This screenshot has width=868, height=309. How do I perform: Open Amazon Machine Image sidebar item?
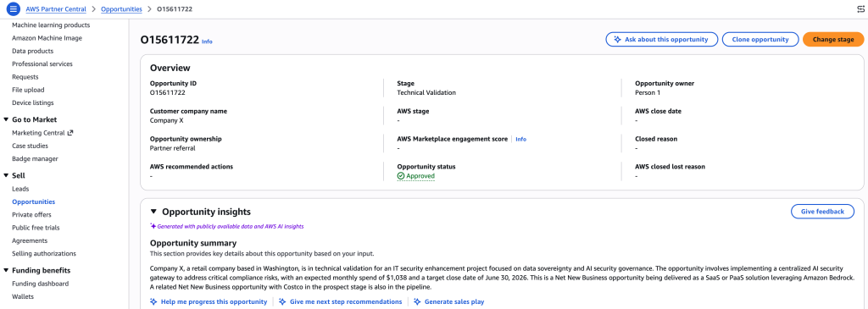pos(47,38)
